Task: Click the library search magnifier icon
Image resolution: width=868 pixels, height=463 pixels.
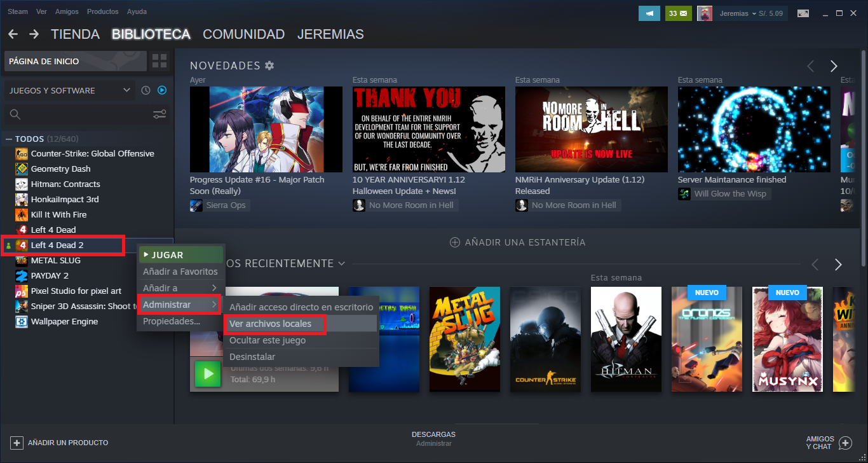Action: 15,114
